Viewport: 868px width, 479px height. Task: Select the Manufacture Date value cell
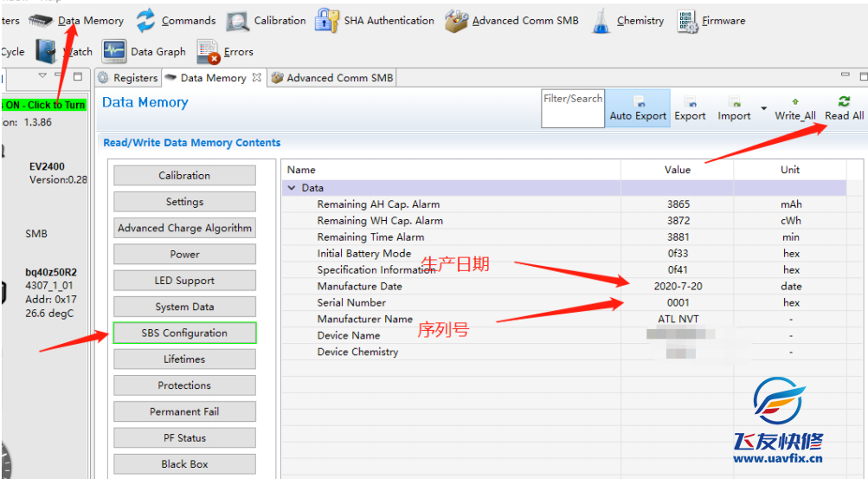point(677,287)
